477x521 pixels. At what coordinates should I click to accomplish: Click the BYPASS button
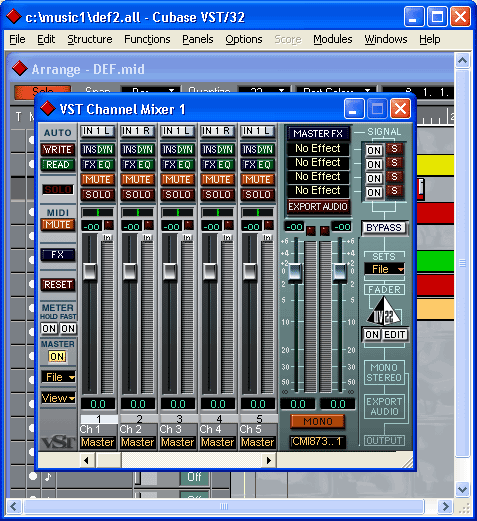coord(384,228)
